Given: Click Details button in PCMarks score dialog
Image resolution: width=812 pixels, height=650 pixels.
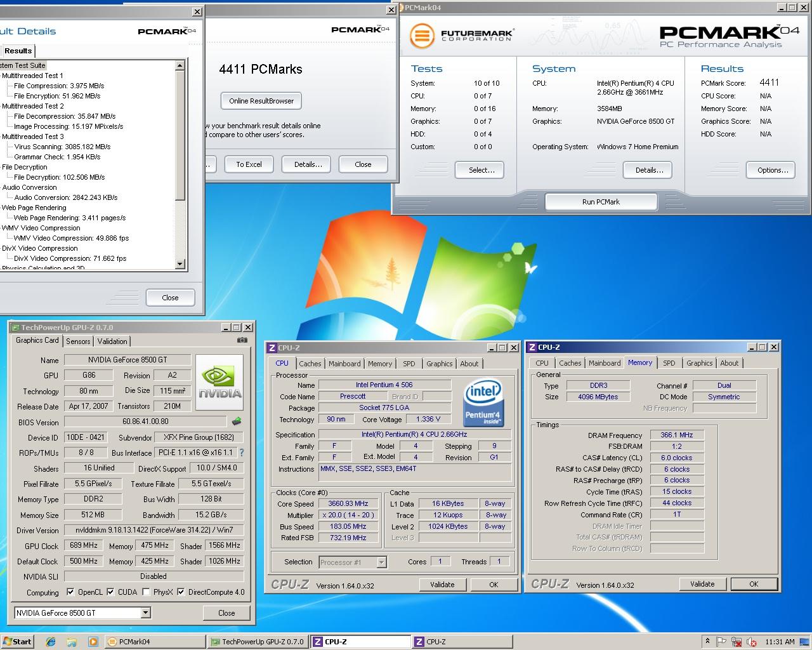Looking at the screenshot, I should click(308, 164).
